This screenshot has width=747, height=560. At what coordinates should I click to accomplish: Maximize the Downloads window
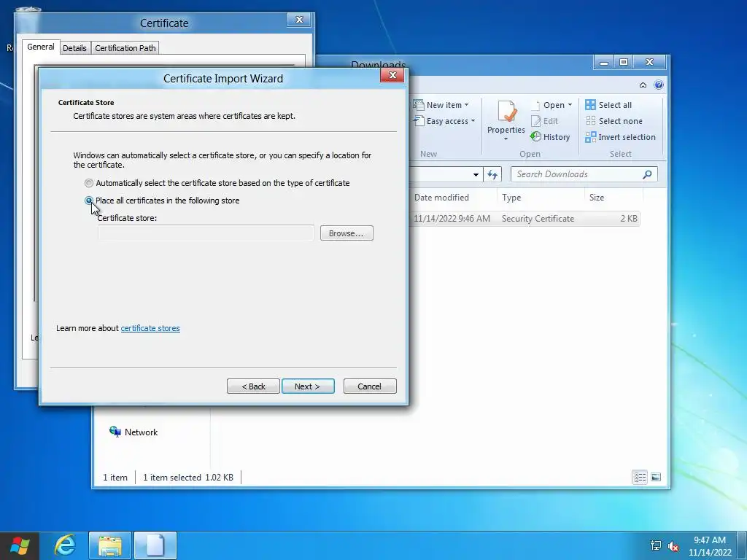click(623, 63)
